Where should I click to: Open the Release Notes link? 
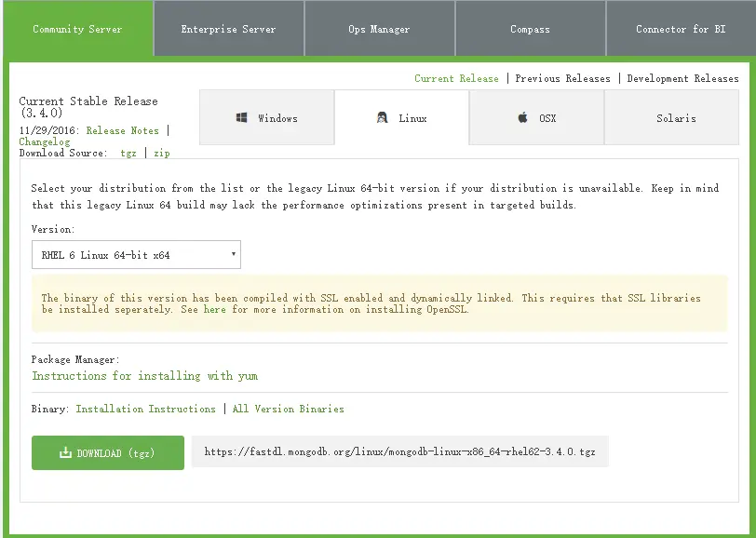[x=123, y=130]
